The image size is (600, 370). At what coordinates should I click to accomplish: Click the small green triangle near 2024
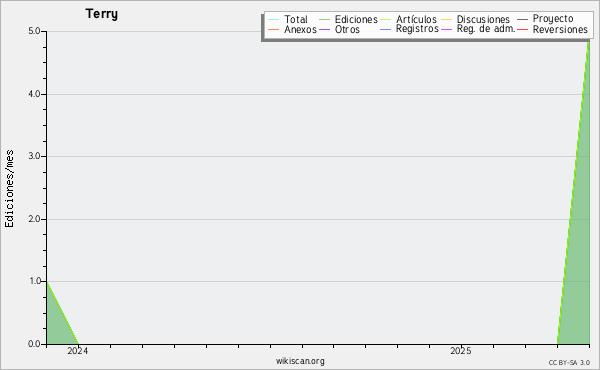[x=57, y=325]
